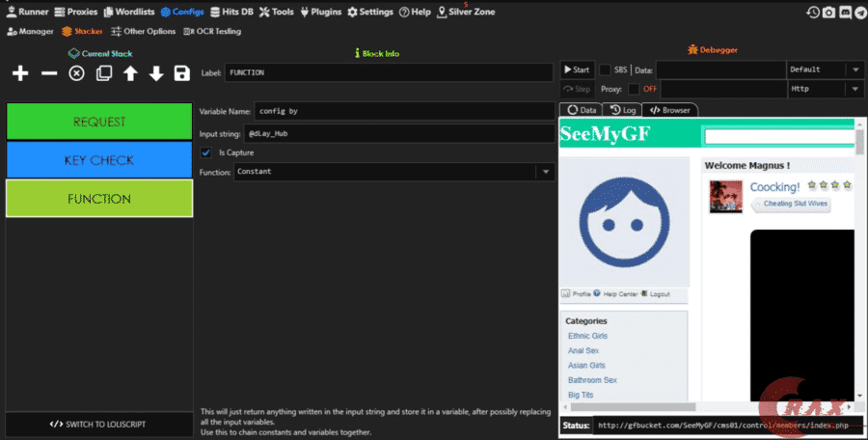Select the Data debugger tab
The image size is (868, 440).
(582, 110)
